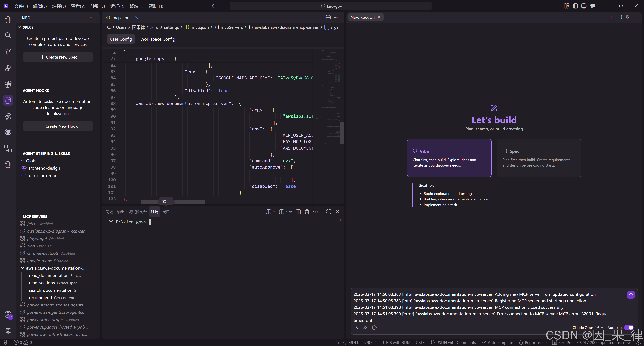Viewport: 644px width, 346px height.
Task: Open the Source Control view
Action: pyautogui.click(x=8, y=52)
